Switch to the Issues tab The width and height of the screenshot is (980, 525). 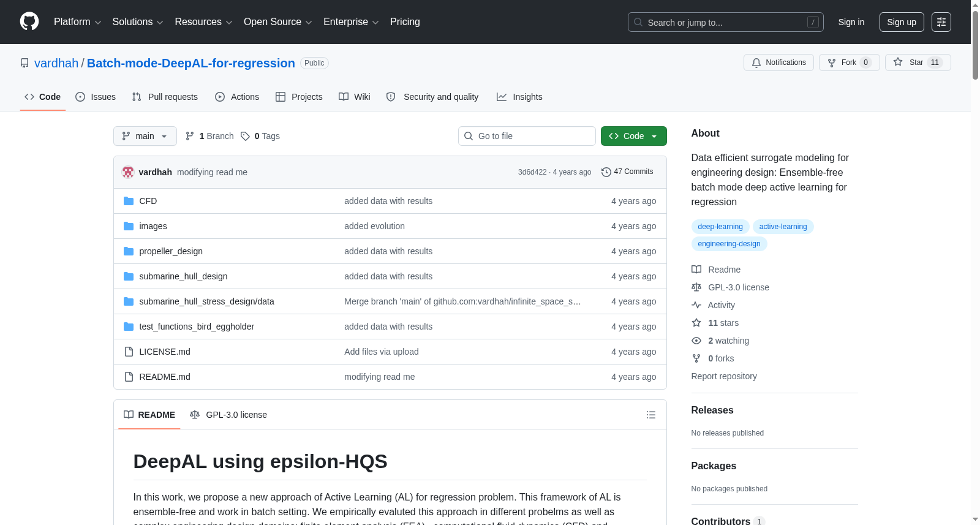96,97
